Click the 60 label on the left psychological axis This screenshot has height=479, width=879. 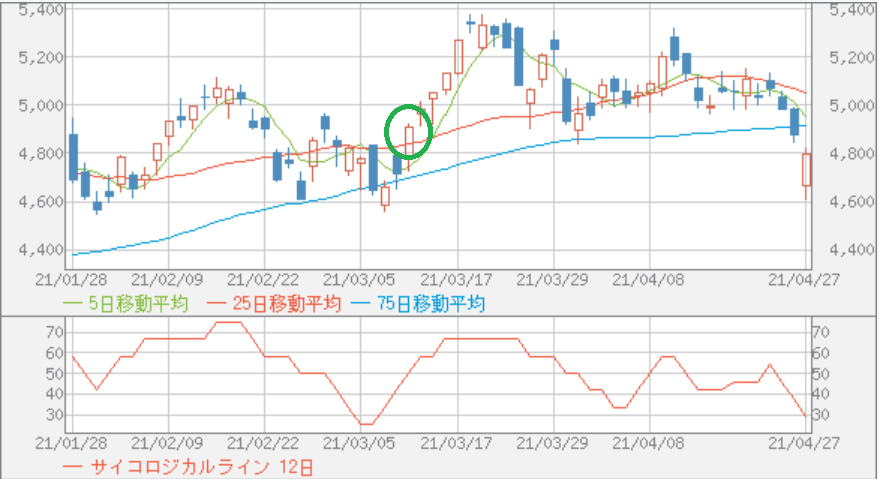tap(55, 353)
